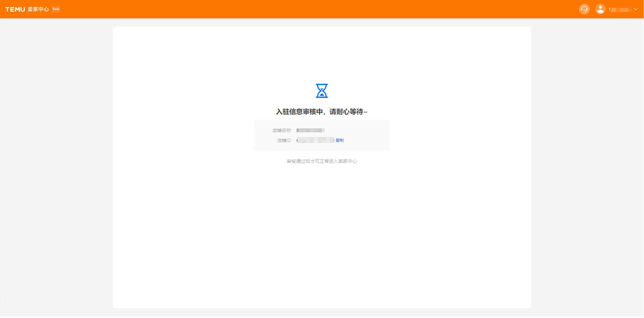644x318 pixels.
Task: Click the blurred store ID value
Action: coord(315,140)
